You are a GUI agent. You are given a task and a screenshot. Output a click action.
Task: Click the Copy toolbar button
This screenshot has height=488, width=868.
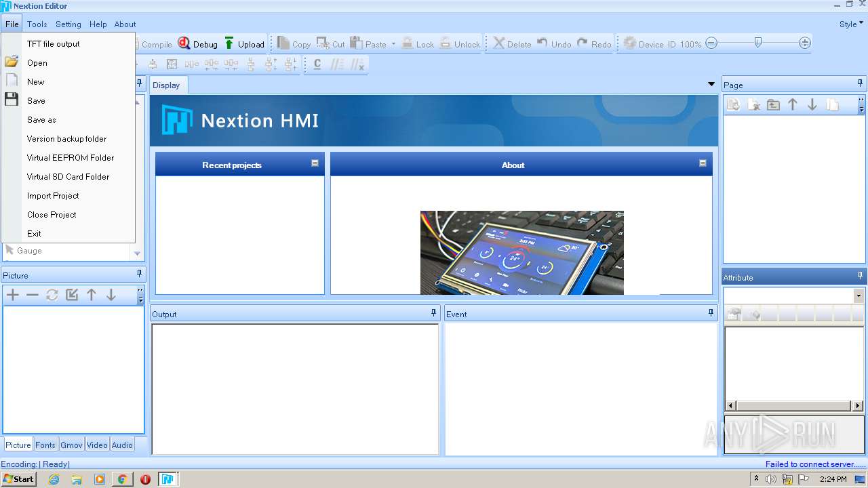294,44
